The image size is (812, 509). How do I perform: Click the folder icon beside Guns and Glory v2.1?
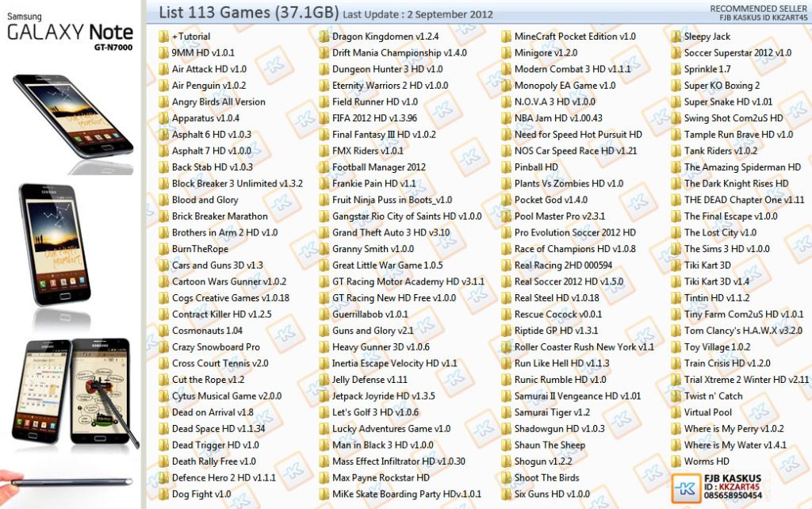324,331
